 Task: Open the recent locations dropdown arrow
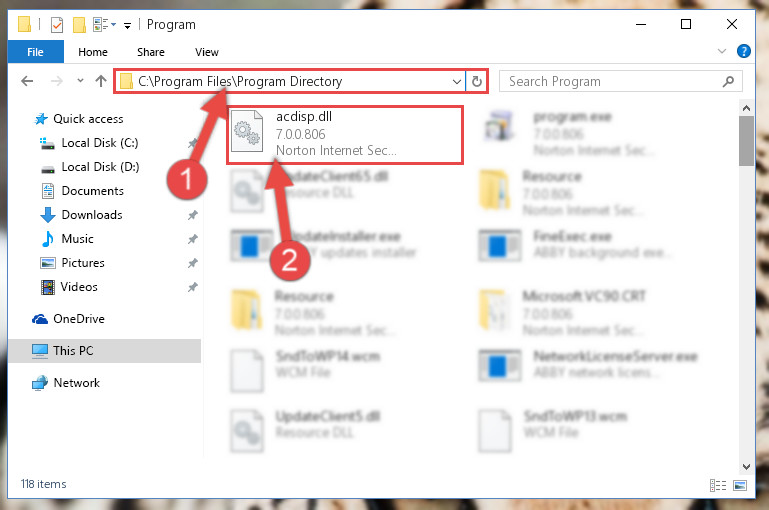click(x=80, y=80)
